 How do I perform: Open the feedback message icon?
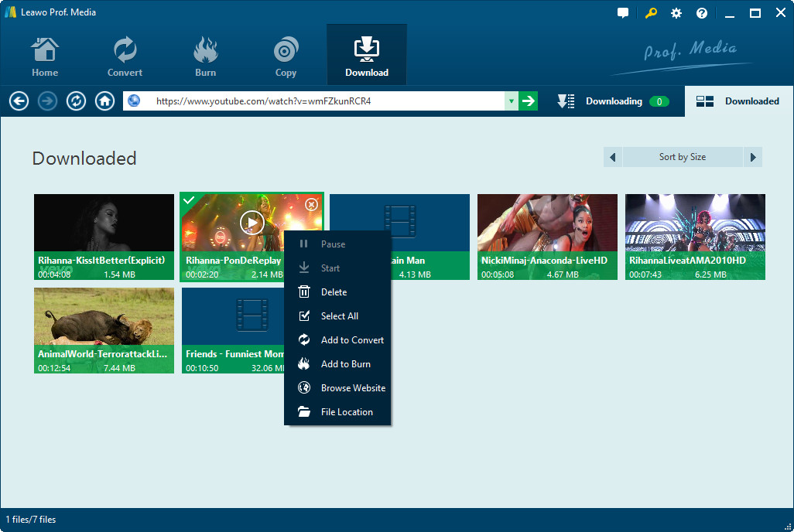click(623, 13)
